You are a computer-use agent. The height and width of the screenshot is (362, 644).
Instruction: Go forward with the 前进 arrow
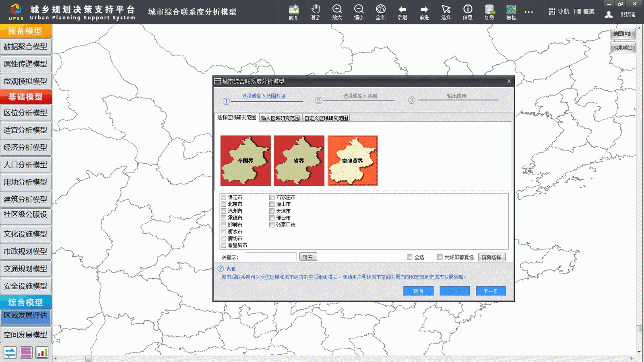pyautogui.click(x=424, y=12)
